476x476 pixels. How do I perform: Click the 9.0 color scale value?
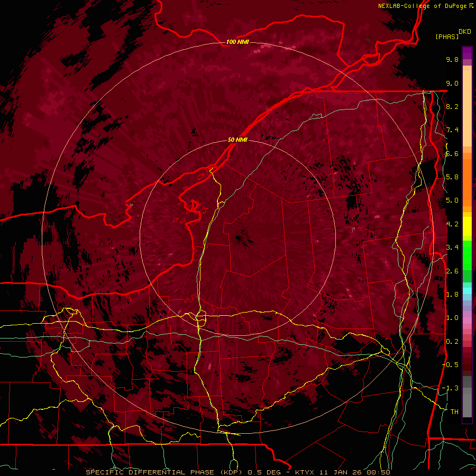[452, 83]
